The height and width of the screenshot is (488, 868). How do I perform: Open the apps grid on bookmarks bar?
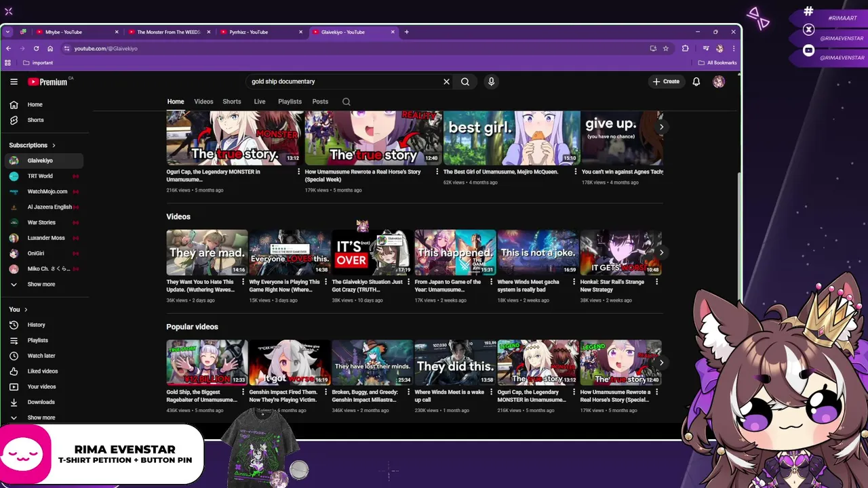coord(8,62)
